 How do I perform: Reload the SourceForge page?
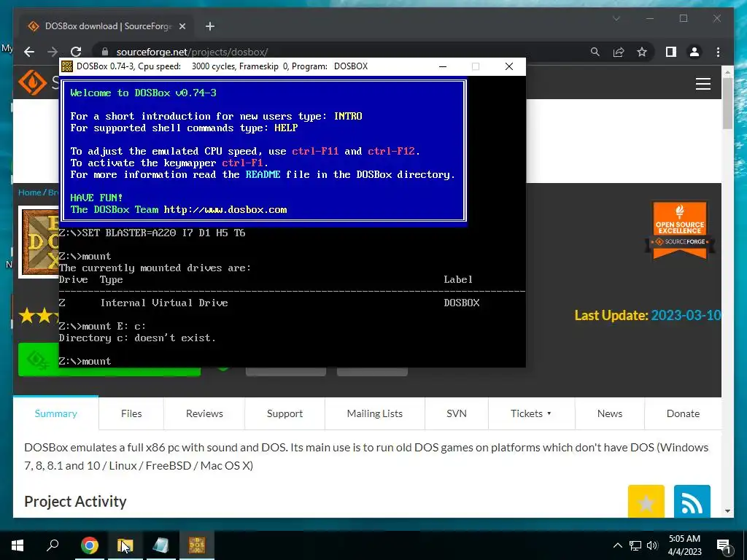76,52
